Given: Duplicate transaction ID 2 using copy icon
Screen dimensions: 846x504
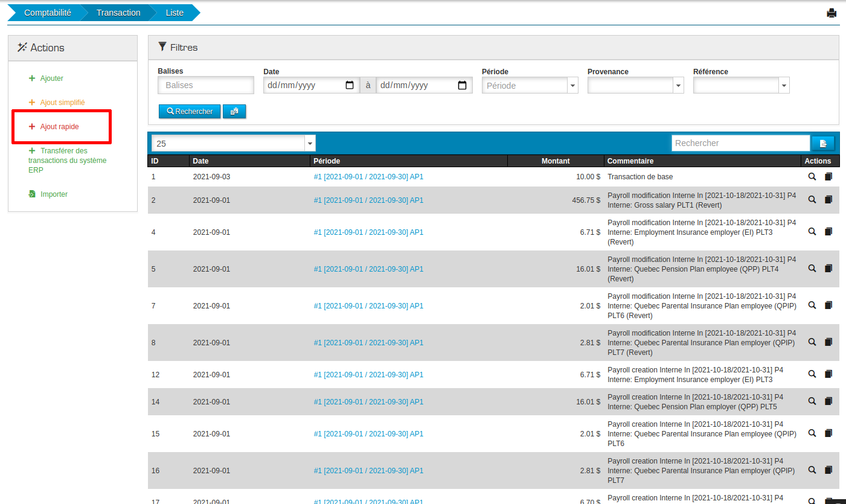Looking at the screenshot, I should [828, 200].
